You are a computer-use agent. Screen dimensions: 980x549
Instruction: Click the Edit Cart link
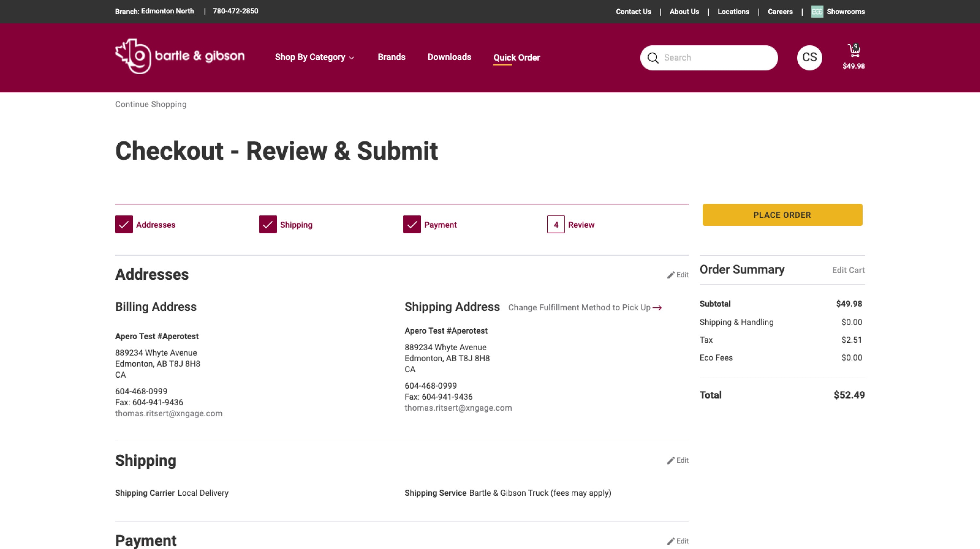[848, 270]
